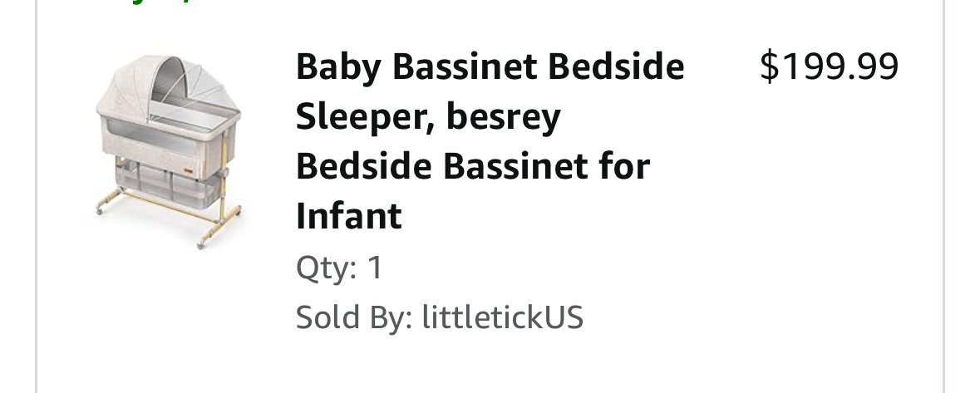Open the littletickUS seller name
980x393 pixels.
pos(503,317)
